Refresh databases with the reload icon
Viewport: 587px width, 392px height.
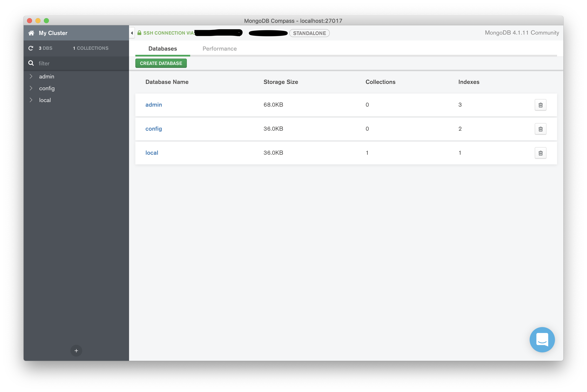click(31, 48)
